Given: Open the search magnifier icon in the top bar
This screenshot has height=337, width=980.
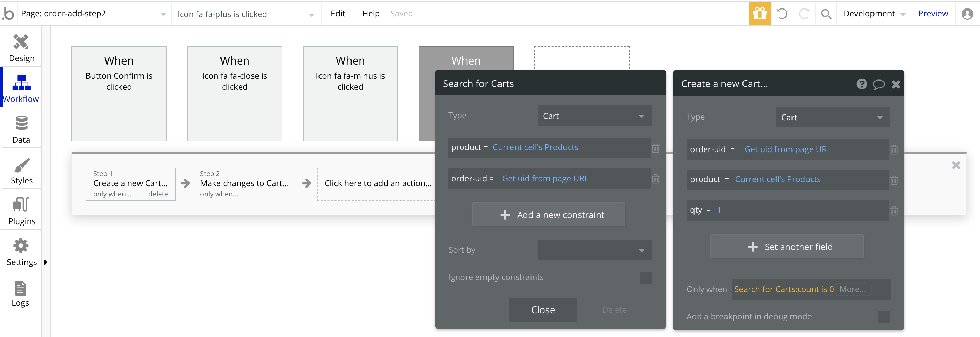Looking at the screenshot, I should (826, 14).
